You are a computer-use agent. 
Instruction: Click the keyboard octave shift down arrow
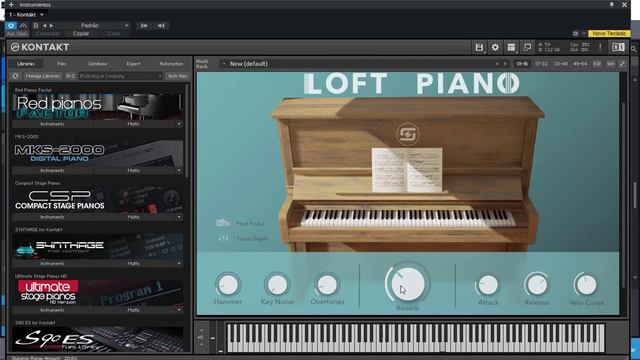[x=202, y=345]
